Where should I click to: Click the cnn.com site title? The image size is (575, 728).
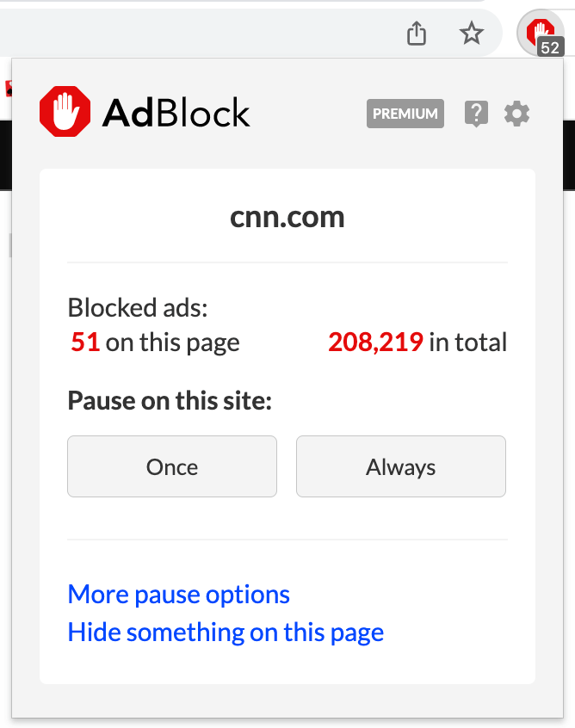(287, 218)
